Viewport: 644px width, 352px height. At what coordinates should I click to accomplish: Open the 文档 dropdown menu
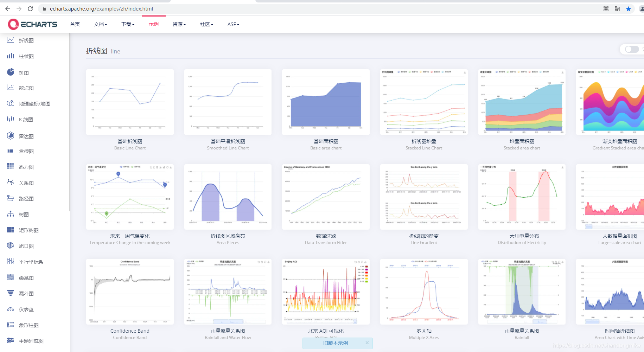(x=101, y=24)
